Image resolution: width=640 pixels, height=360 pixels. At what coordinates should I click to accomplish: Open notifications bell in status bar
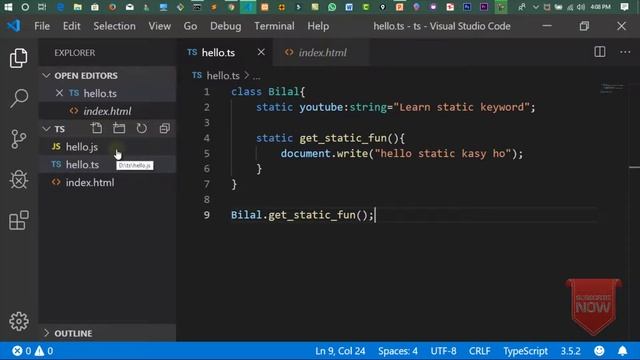(622, 351)
